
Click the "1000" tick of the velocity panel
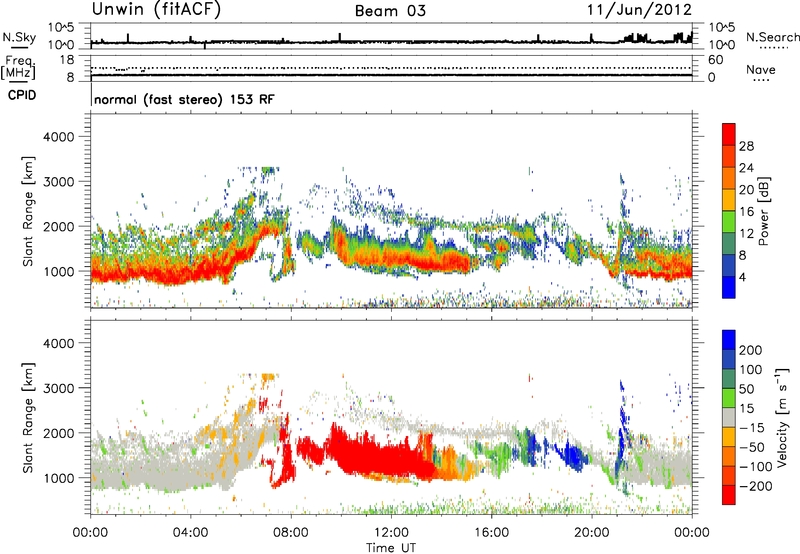58,478
